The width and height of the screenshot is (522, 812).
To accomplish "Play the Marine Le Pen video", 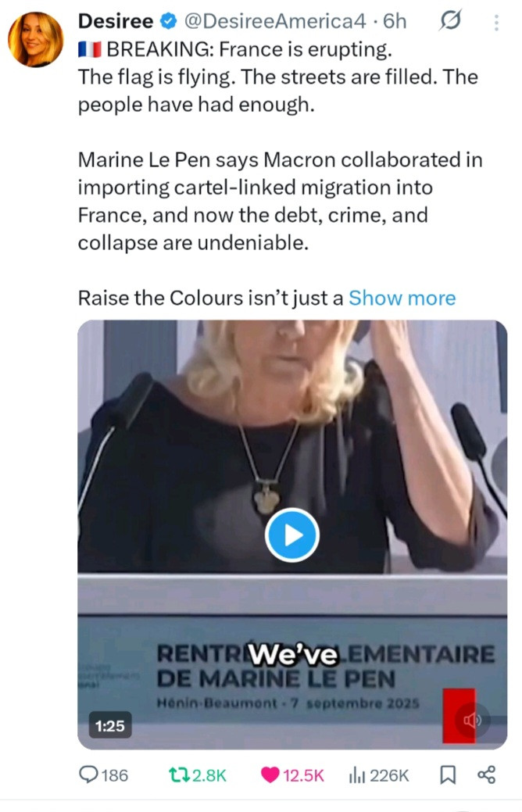I will [x=291, y=535].
